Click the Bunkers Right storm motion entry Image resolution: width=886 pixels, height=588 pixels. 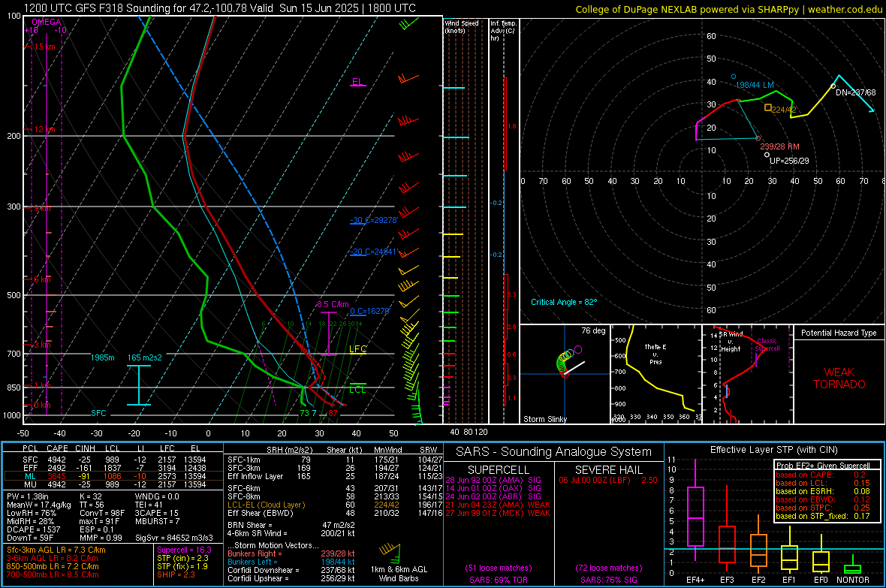(291, 553)
